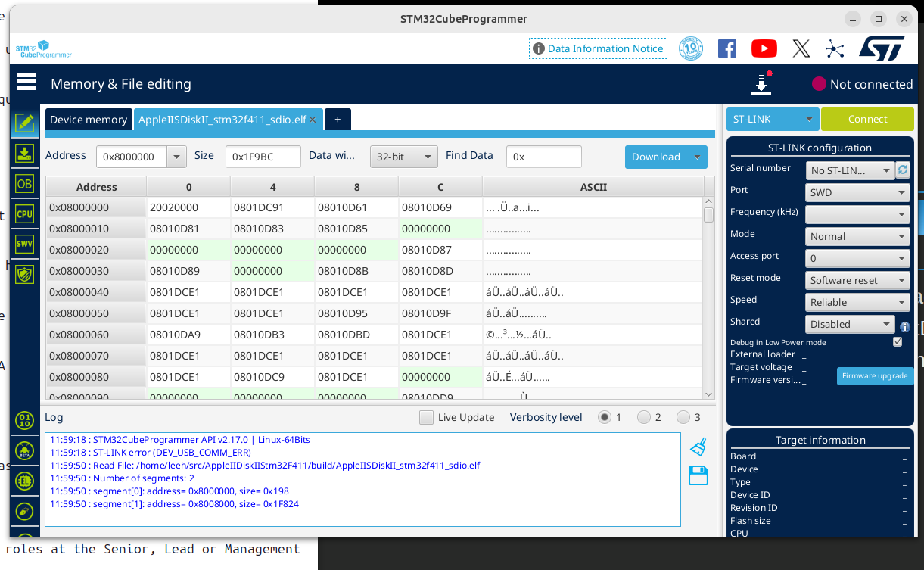The image size is (924, 570).
Task: Switch to the Device memory tab
Action: (89, 120)
